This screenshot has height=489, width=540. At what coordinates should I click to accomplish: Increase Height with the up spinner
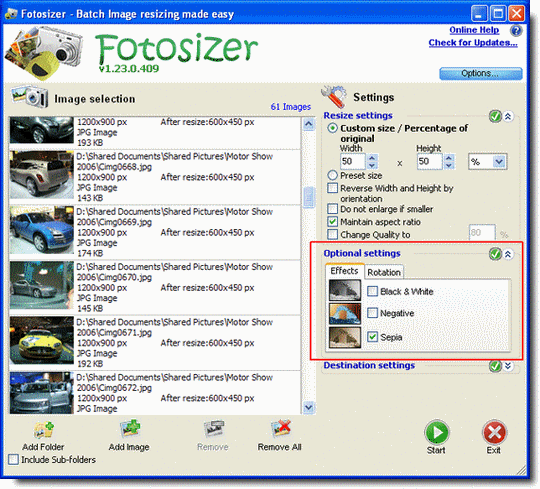(x=448, y=158)
